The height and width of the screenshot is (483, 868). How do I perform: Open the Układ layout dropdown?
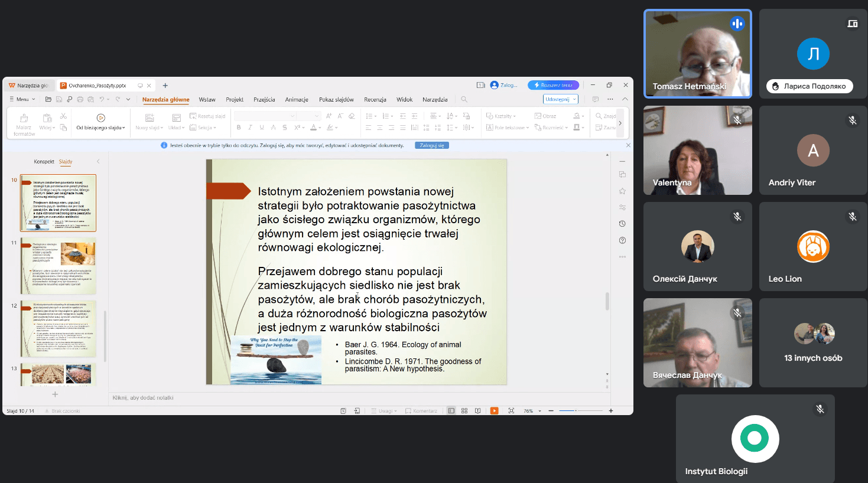pyautogui.click(x=176, y=128)
